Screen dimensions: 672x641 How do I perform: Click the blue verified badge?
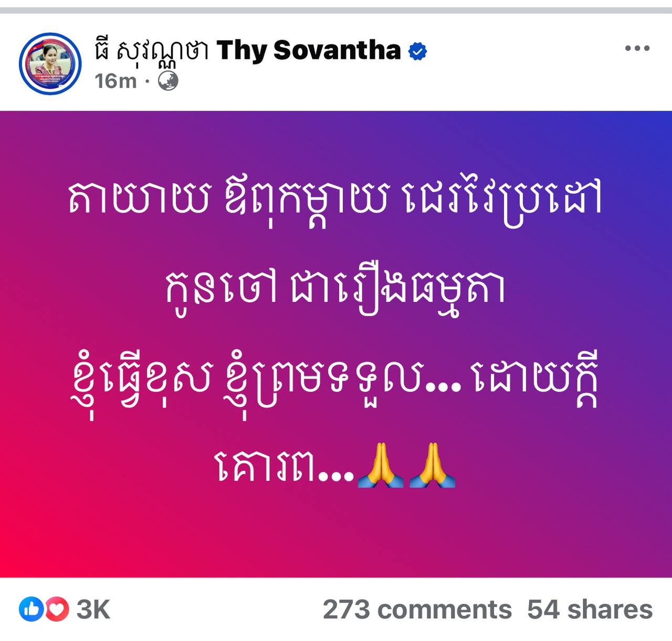coord(418,51)
